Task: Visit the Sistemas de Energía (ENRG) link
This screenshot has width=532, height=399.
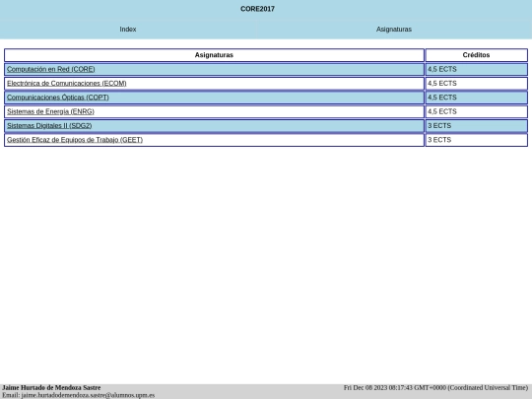Action: point(50,111)
